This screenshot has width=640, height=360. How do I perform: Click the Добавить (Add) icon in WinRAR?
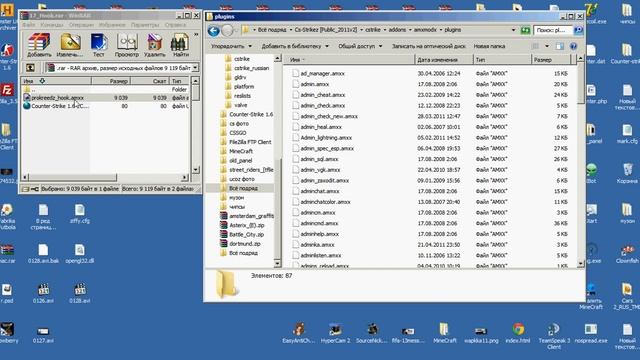pyautogui.click(x=39, y=42)
